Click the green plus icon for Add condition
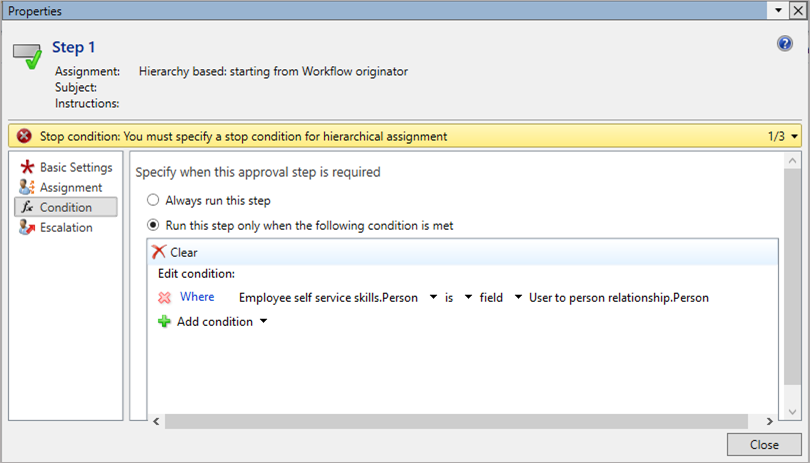Image resolution: width=810 pixels, height=463 pixels. pyautogui.click(x=164, y=321)
